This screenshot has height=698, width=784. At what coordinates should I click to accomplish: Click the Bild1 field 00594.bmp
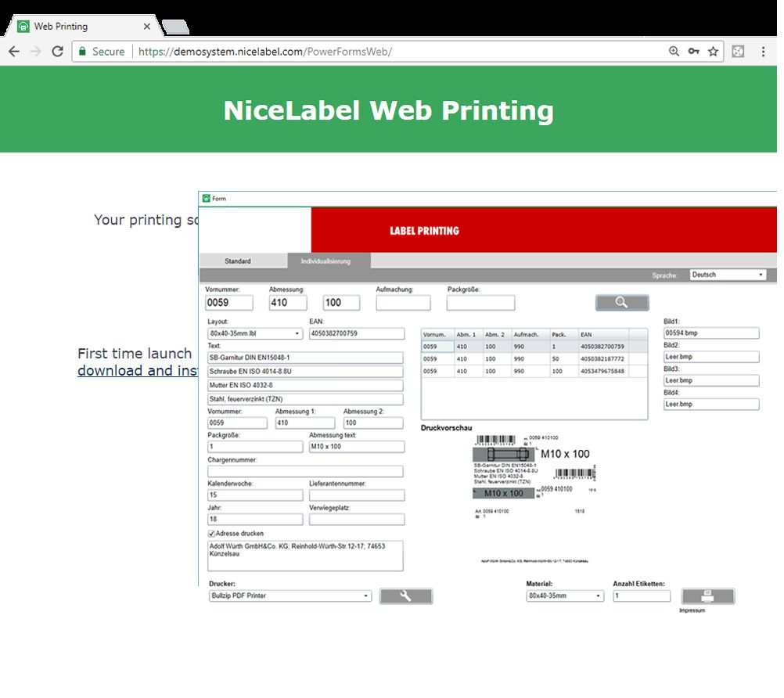(x=711, y=333)
